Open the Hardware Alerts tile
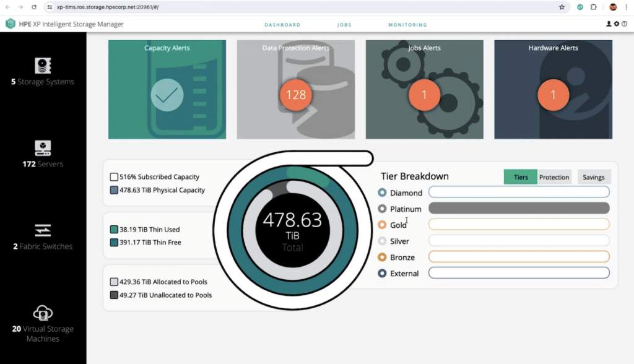The image size is (634, 364). click(553, 89)
